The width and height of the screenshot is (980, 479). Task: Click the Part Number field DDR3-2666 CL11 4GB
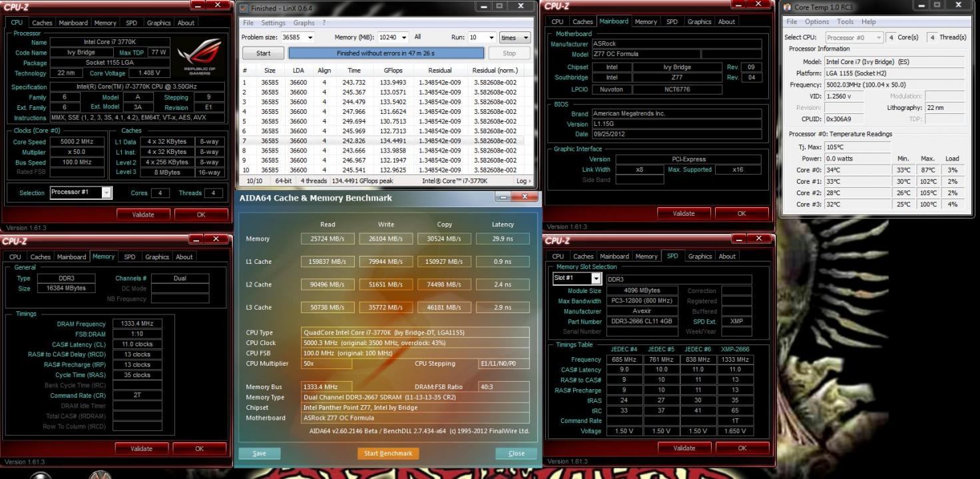642,322
